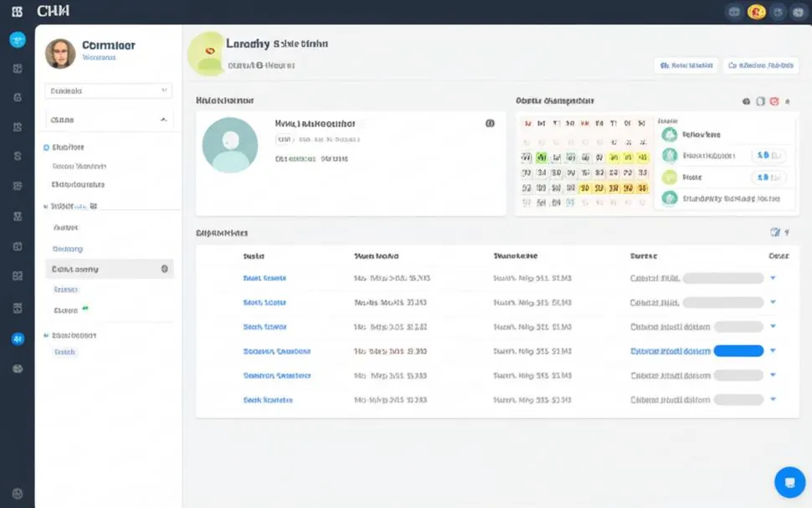
Task: Select the blue circular icon atop the sidebar
Action: point(18,40)
